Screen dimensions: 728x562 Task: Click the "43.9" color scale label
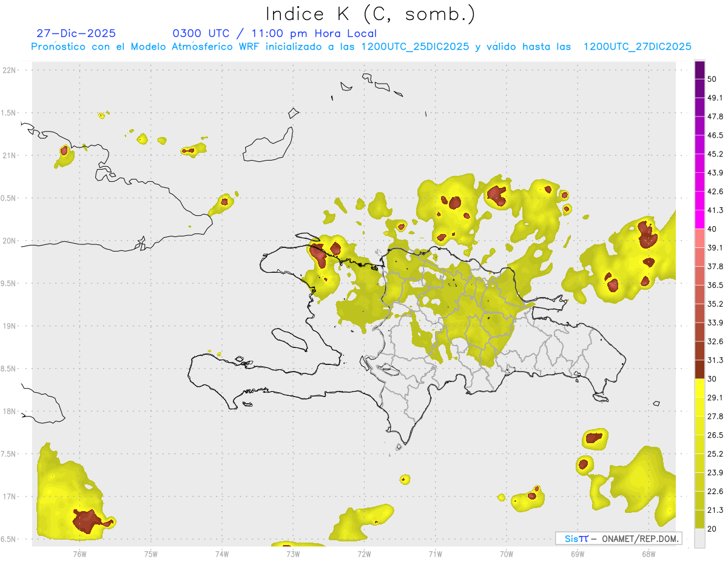pos(715,173)
